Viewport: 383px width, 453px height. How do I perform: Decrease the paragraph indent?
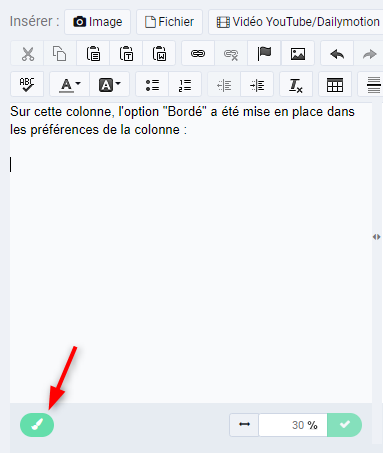pyautogui.click(x=224, y=84)
